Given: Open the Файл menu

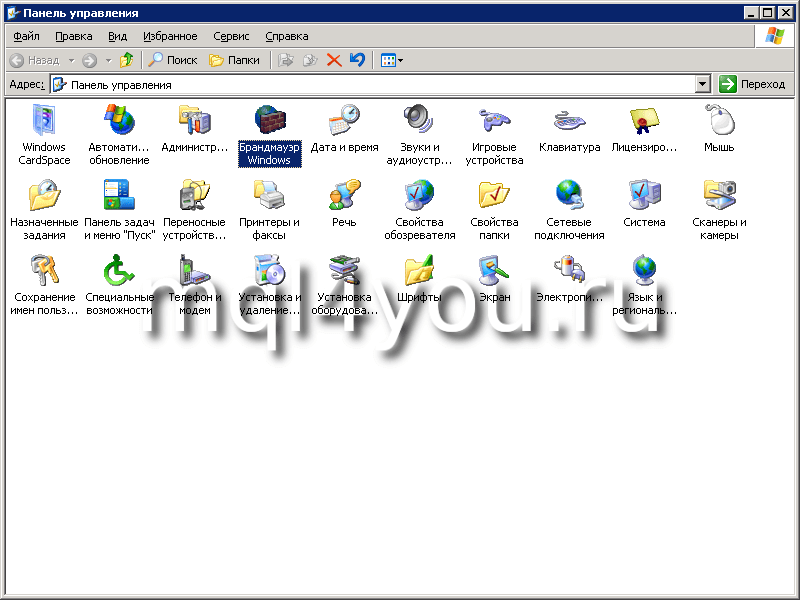Looking at the screenshot, I should click(x=26, y=36).
